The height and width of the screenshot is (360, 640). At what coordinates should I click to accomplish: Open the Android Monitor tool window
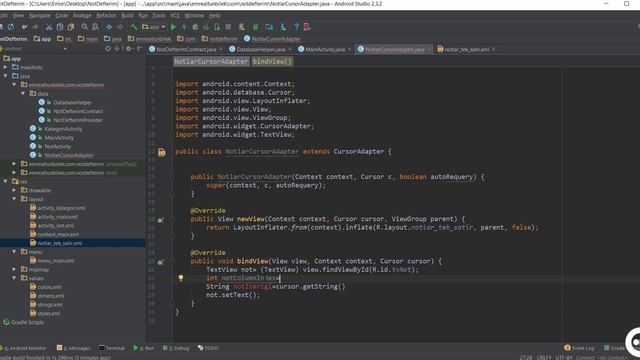[25, 348]
